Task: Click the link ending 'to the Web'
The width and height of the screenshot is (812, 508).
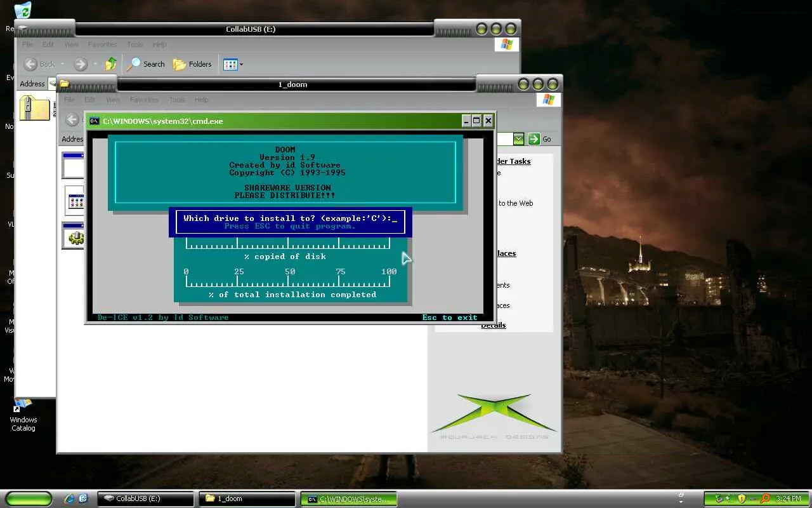Action: 516,203
